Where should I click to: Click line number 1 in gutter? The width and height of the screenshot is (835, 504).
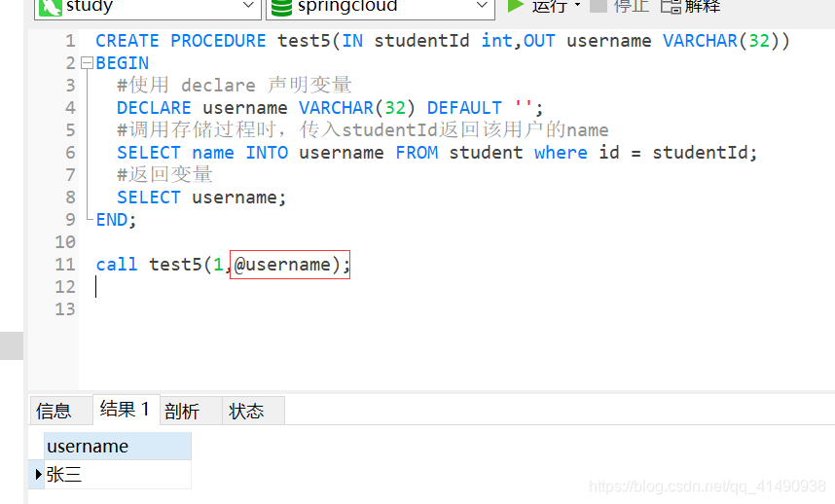click(70, 41)
